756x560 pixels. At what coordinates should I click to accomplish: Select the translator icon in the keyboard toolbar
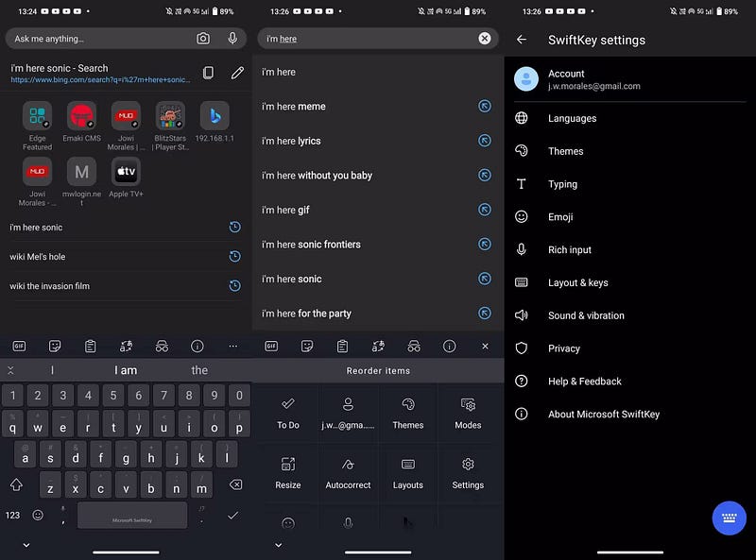click(x=126, y=346)
